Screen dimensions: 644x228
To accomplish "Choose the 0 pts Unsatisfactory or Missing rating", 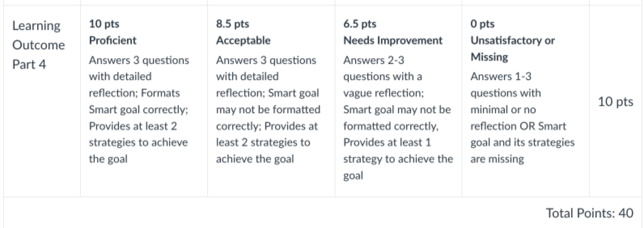I will tap(525, 101).
